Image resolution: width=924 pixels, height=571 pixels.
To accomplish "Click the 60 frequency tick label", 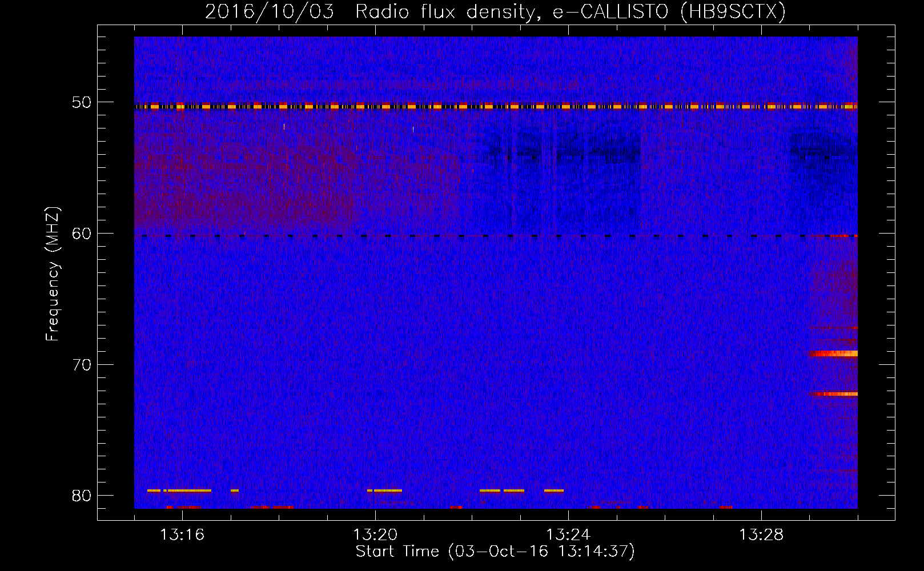I will click(82, 234).
